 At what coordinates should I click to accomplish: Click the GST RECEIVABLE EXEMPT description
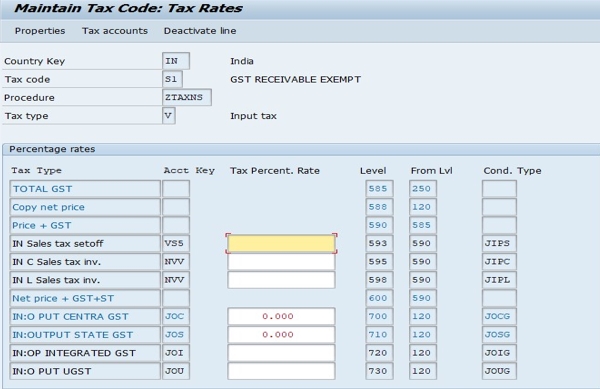(295, 80)
